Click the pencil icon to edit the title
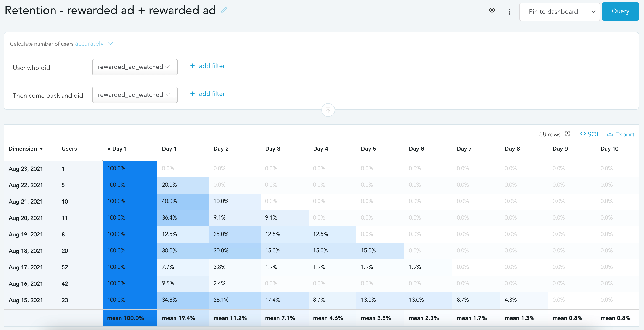Image resolution: width=644 pixels, height=330 pixels. [x=224, y=10]
